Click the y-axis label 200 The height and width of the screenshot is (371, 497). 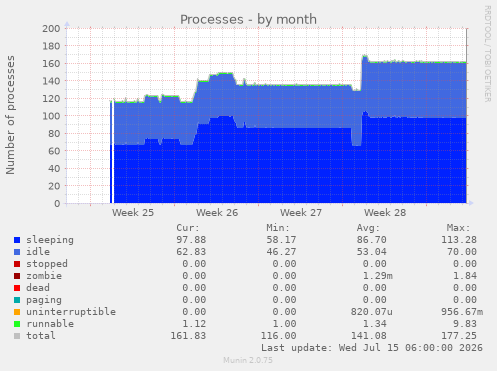pyautogui.click(x=51, y=28)
